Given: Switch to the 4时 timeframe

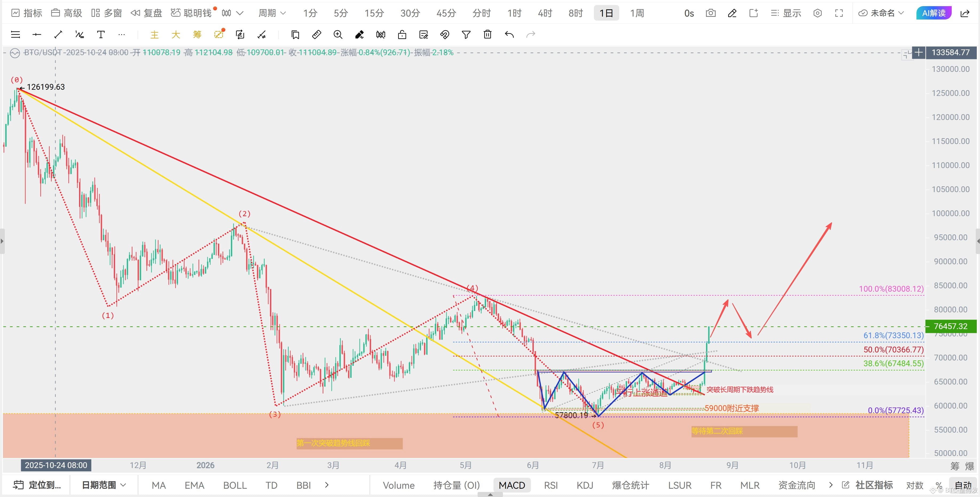Looking at the screenshot, I should tap(545, 13).
